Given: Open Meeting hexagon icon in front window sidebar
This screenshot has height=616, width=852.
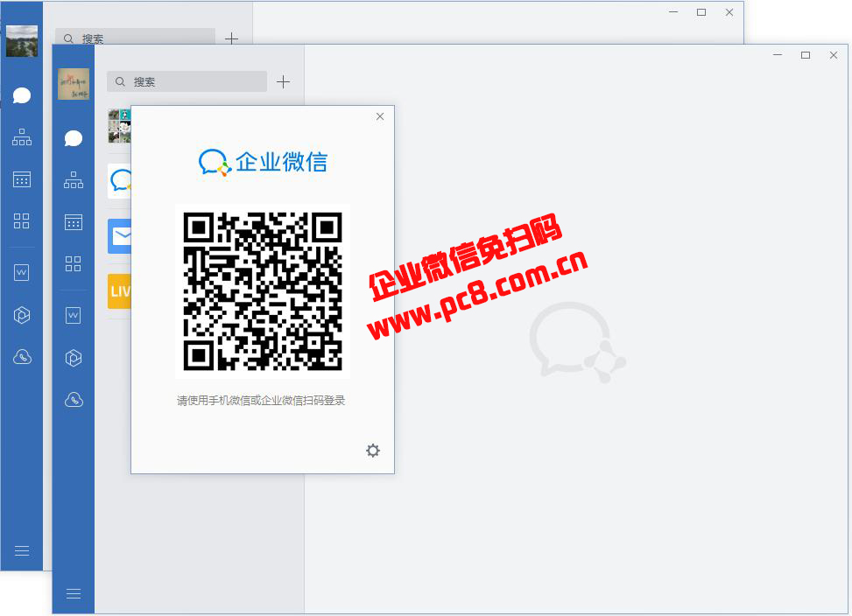Looking at the screenshot, I should click(74, 358).
